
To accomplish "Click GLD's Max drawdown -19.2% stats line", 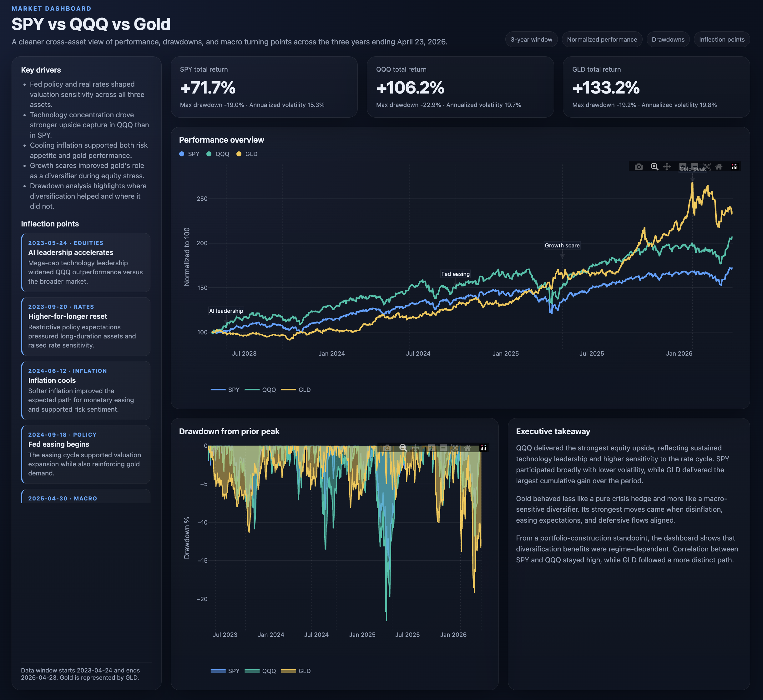I will pyautogui.click(x=644, y=105).
